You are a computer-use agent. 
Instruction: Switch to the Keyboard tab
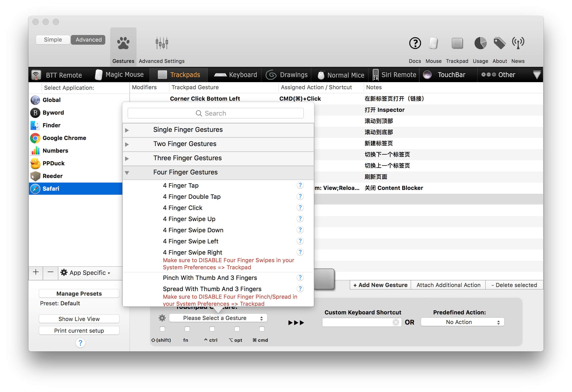[x=235, y=75]
